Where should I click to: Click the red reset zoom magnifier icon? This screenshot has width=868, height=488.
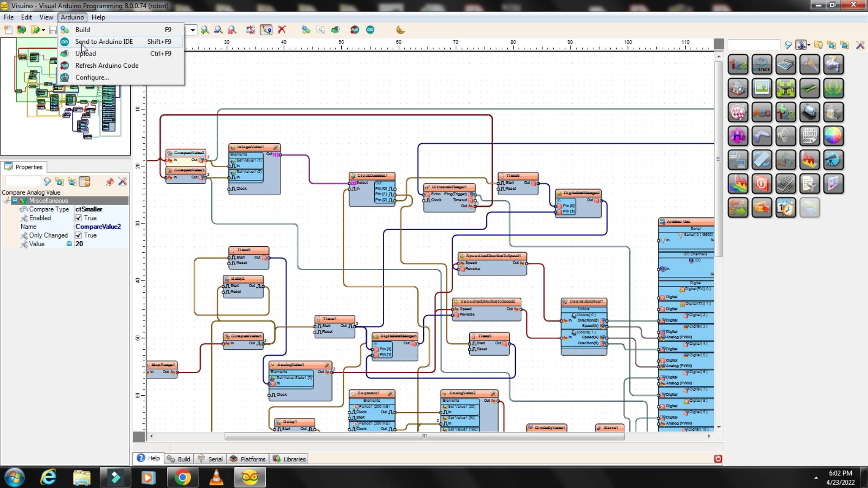[232, 30]
